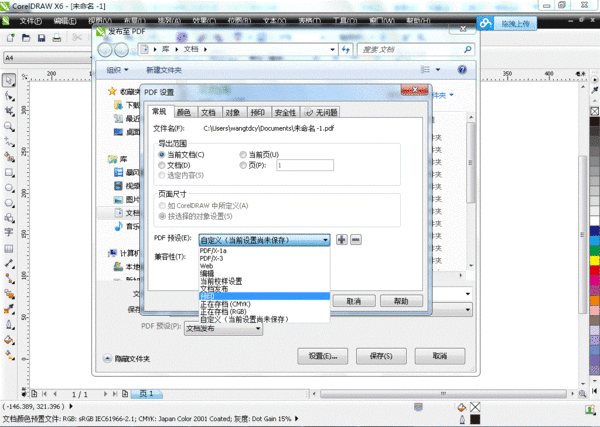
Task: Click the 设置(E)... button
Action: (x=323, y=356)
